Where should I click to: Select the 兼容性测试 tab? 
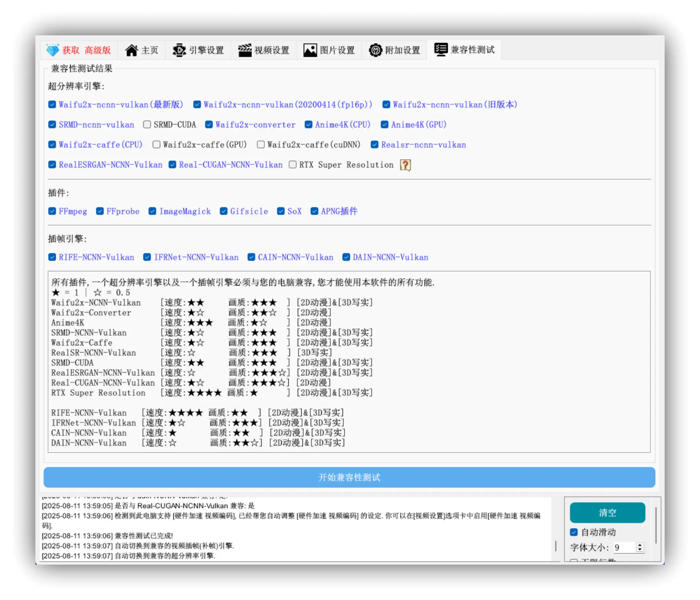tap(464, 49)
